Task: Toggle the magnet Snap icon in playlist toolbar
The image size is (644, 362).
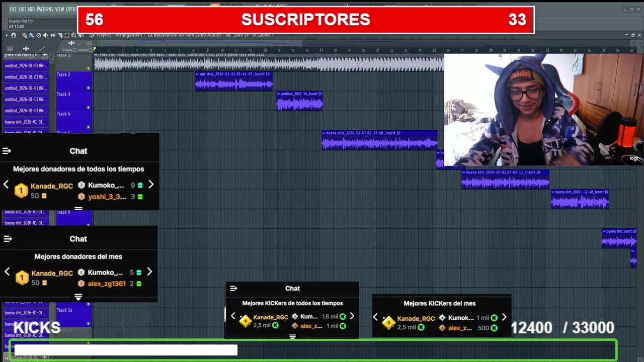Action: pyautogui.click(x=14, y=35)
